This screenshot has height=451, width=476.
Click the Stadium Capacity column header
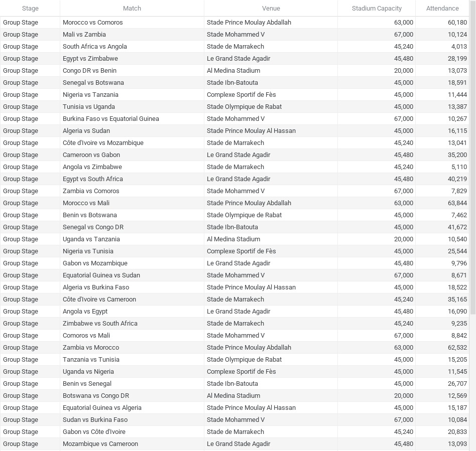pyautogui.click(x=377, y=8)
